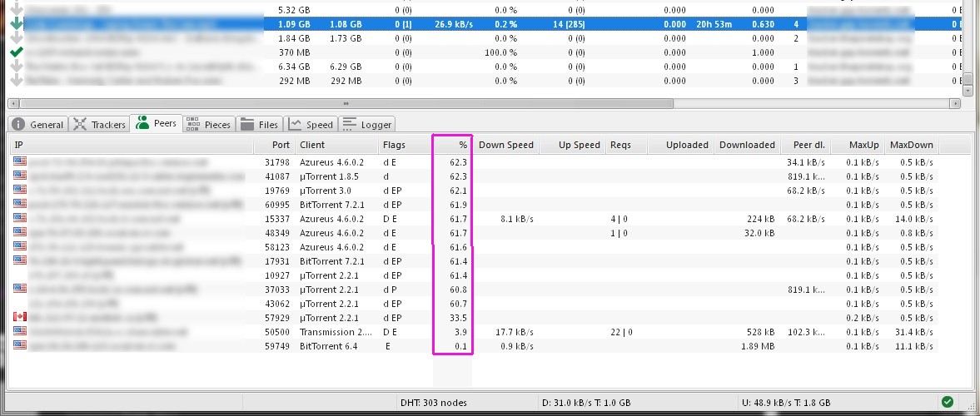Switch to the Speed tab
This screenshot has height=416, width=980.
[x=311, y=125]
